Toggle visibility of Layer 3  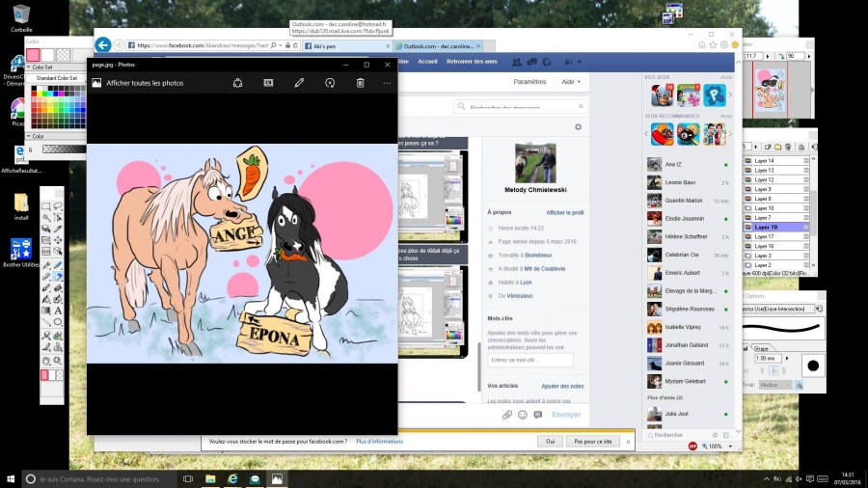point(747,256)
